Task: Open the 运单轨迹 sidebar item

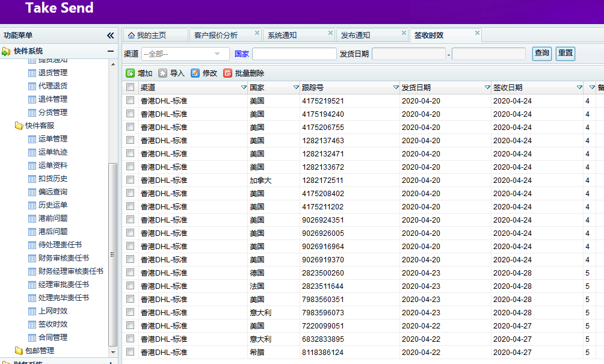Action: (x=53, y=152)
